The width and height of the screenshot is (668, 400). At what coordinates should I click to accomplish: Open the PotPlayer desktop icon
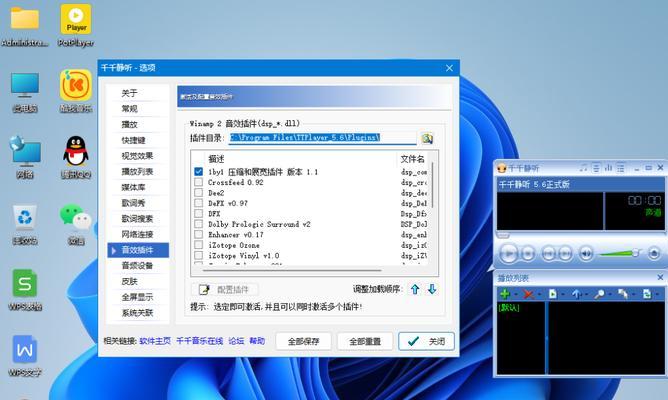click(76, 25)
